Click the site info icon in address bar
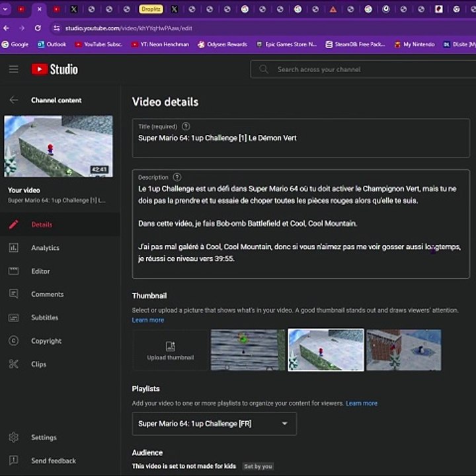Image resolution: width=476 pixels, height=476 pixels. pyautogui.click(x=57, y=28)
